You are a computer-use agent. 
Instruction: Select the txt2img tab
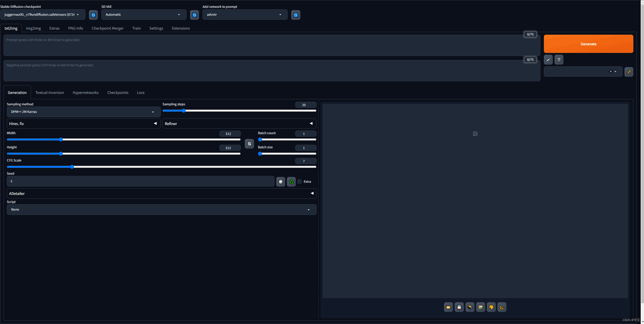(x=11, y=28)
